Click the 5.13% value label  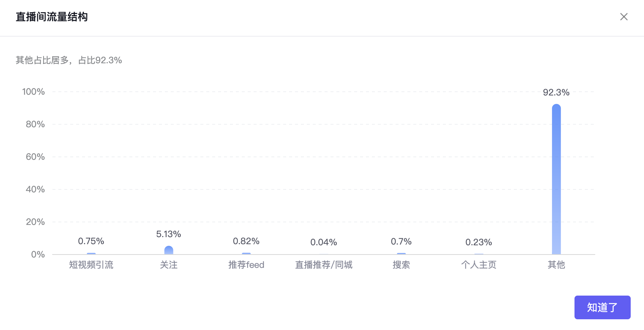pos(169,234)
